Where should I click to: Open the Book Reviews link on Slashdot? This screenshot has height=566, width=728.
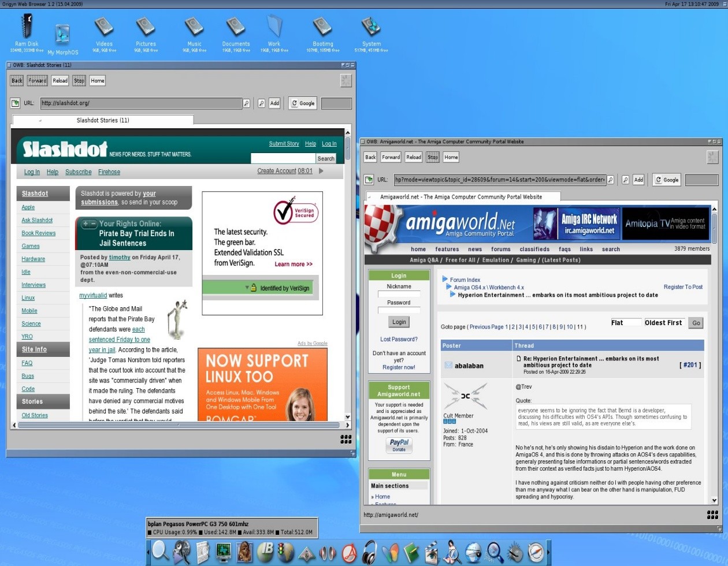(39, 233)
